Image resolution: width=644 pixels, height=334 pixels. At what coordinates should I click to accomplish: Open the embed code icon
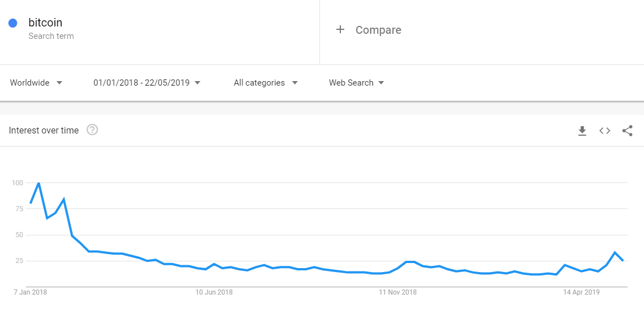tap(605, 131)
